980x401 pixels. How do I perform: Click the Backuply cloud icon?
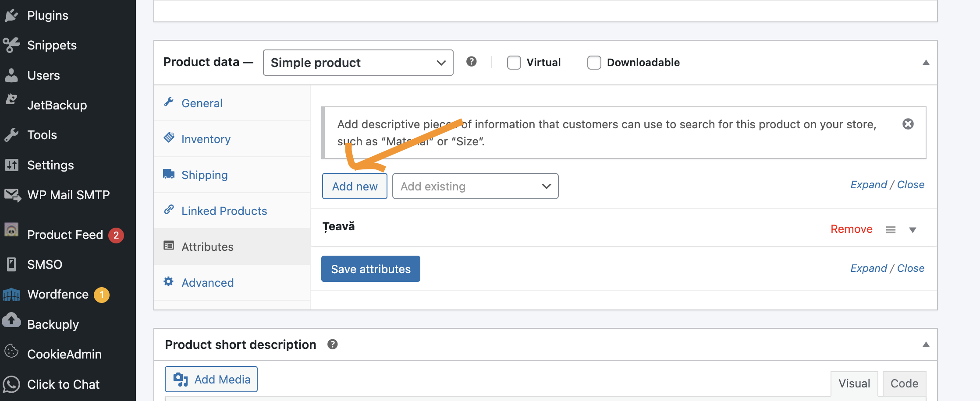[x=11, y=321]
